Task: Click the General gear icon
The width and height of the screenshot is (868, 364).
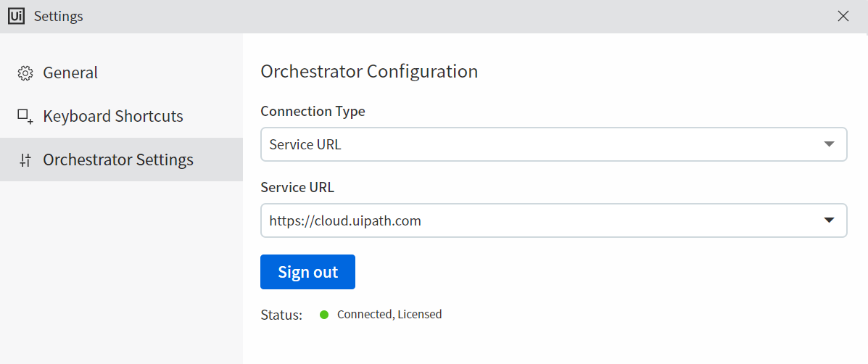Action: [x=25, y=73]
